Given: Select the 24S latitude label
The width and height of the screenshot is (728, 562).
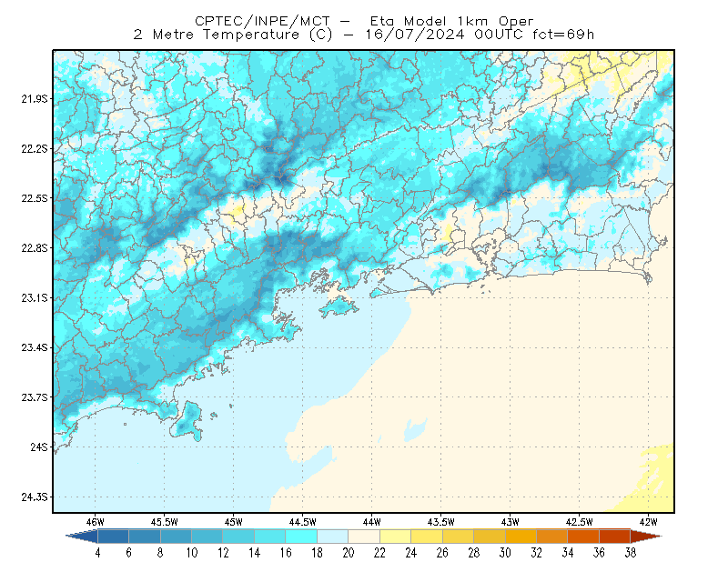Looking at the screenshot, I should 39,447.
